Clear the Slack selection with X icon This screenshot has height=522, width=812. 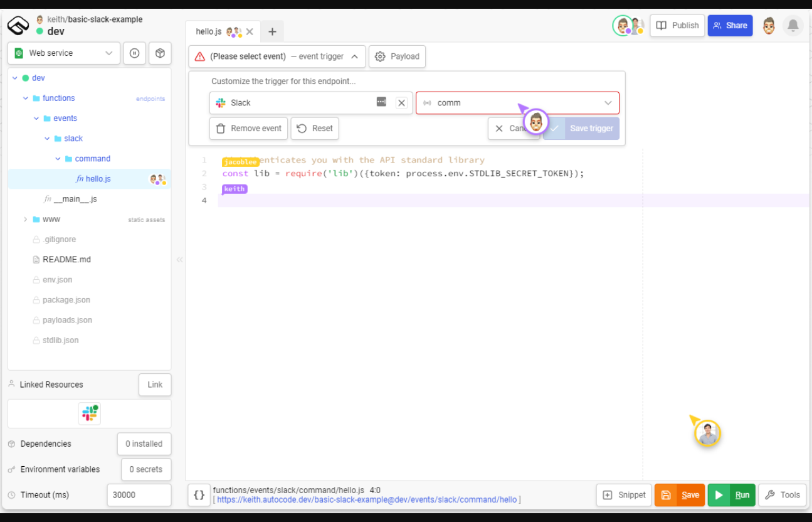[x=401, y=103]
